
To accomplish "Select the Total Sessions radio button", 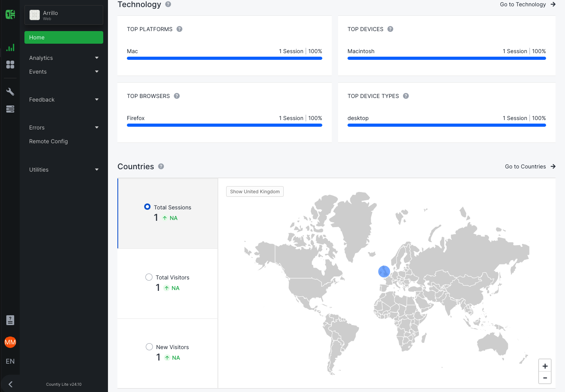I will coord(147,207).
